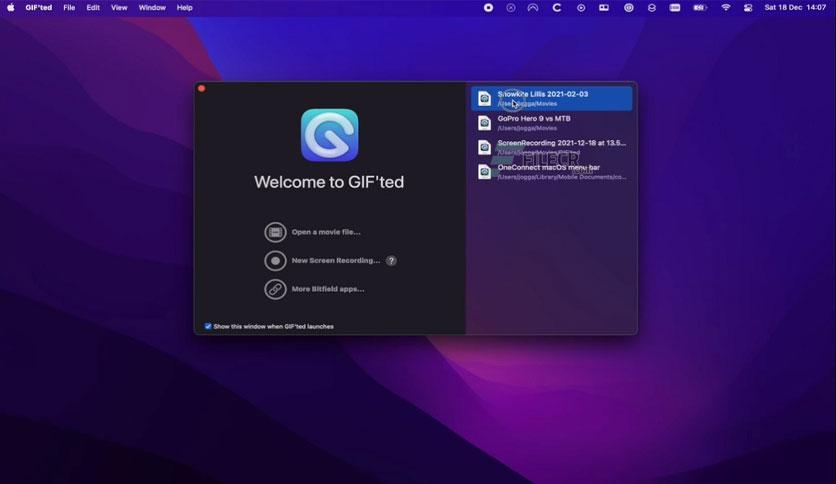836x484 pixels.
Task: Select GoPro Hero 9 vs MTB recent file title
Action: [534, 118]
